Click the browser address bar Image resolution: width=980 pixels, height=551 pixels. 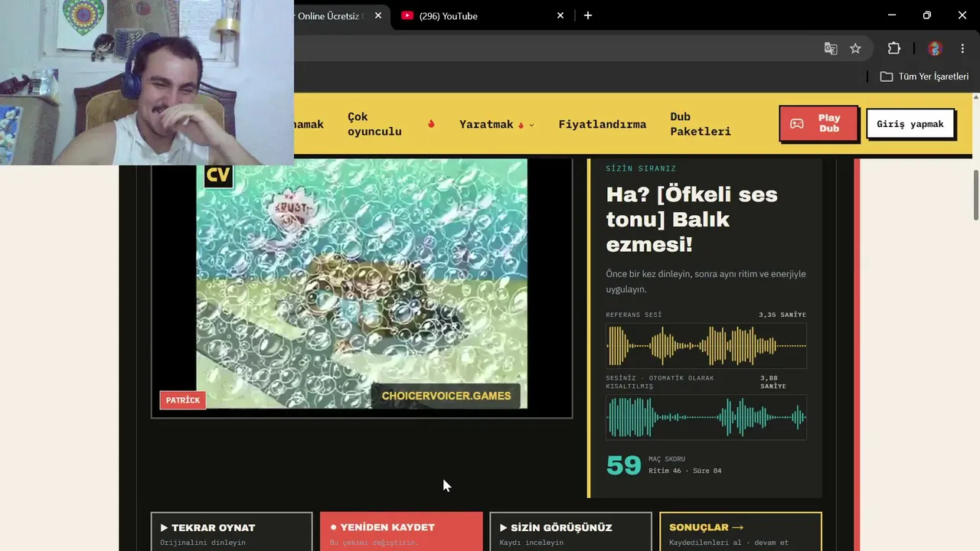point(551,48)
